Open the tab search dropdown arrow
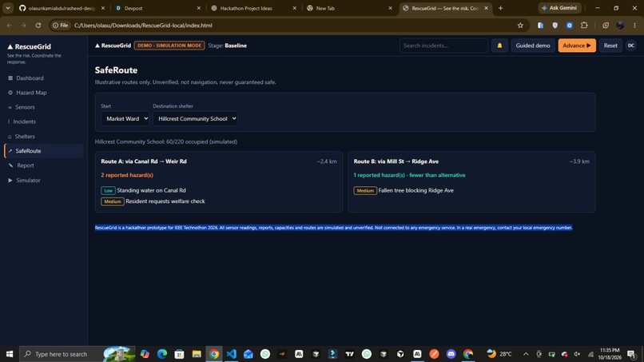Viewport: 644px width, 362px height. coord(8,8)
